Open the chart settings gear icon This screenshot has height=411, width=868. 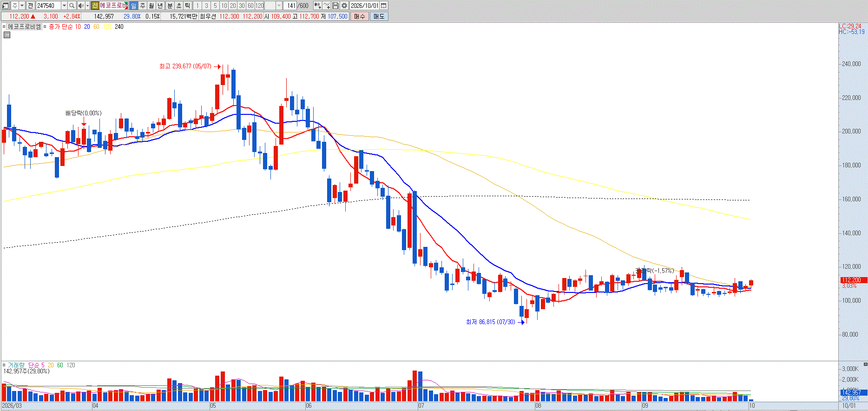coord(344,6)
